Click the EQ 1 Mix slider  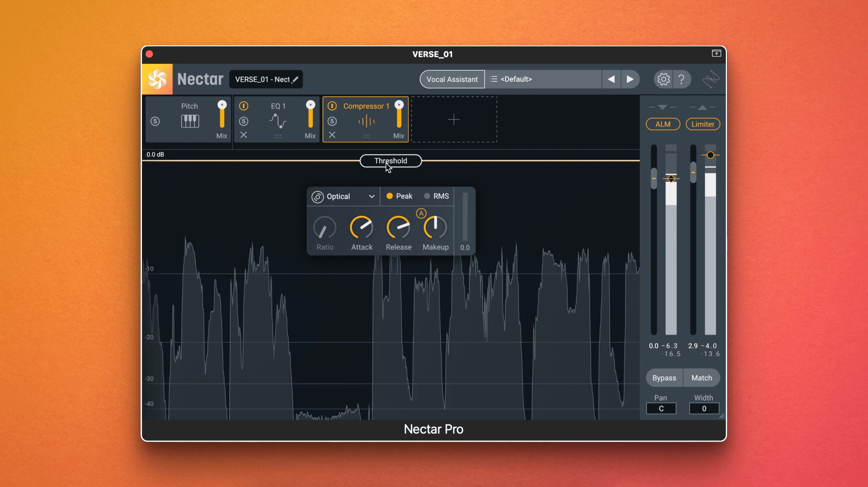310,114
